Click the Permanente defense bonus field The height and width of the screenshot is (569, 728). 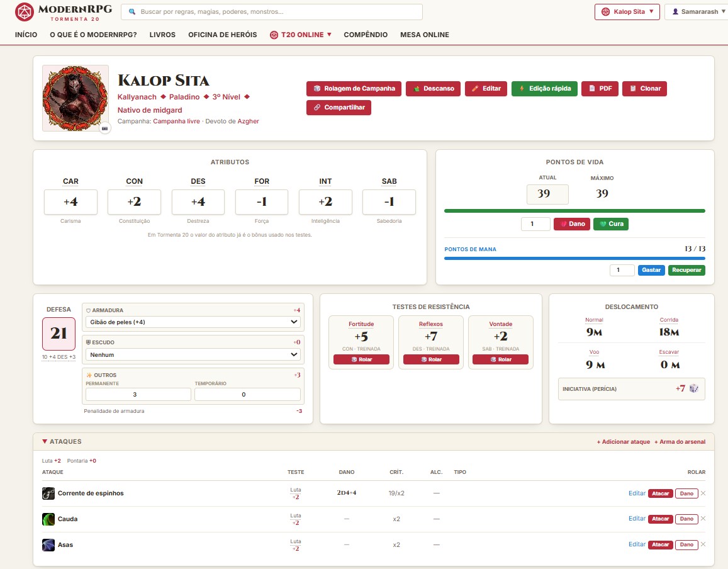[138, 395]
